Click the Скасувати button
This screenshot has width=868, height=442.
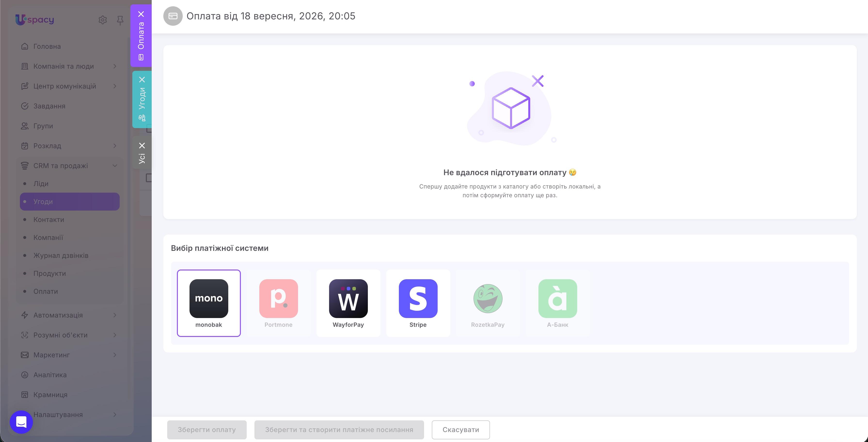461,430
